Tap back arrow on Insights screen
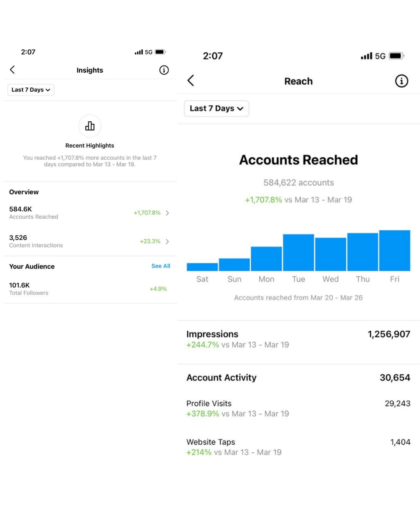 pos(13,70)
